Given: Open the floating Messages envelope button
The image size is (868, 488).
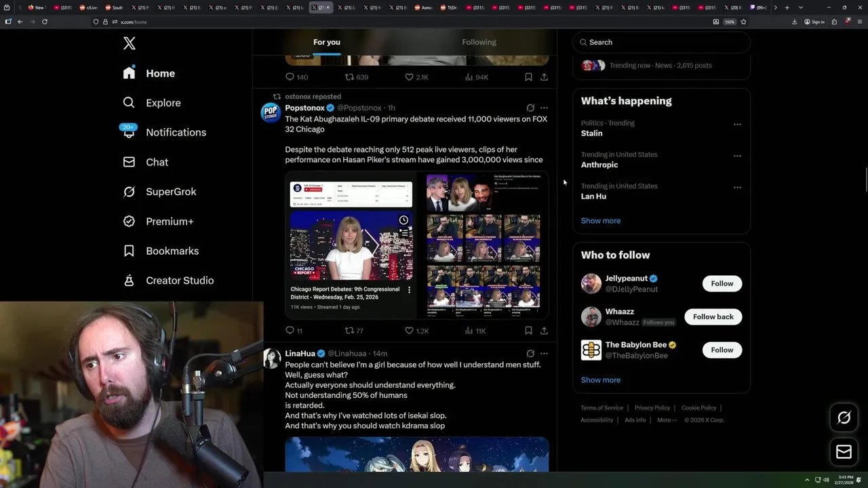Looking at the screenshot, I should (844, 452).
